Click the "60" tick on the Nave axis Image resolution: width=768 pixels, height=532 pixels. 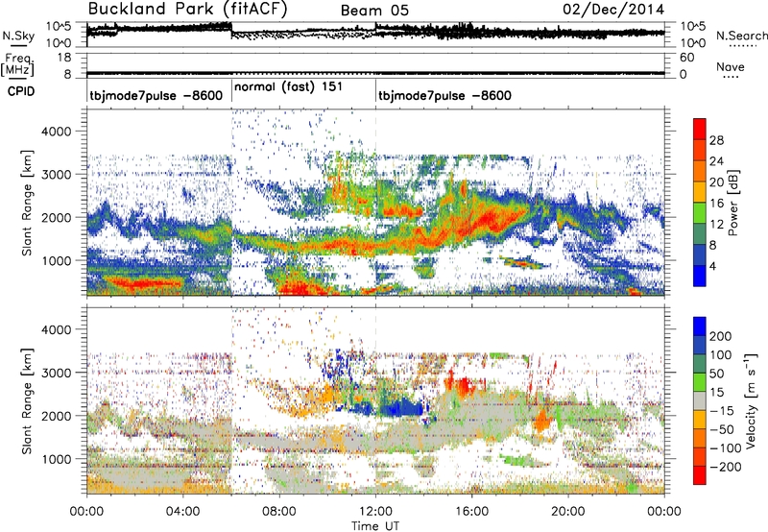pyautogui.click(x=686, y=58)
